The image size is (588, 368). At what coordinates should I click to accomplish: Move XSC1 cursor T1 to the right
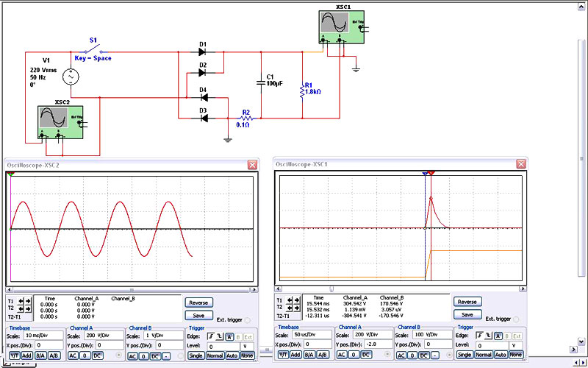tap(298, 300)
